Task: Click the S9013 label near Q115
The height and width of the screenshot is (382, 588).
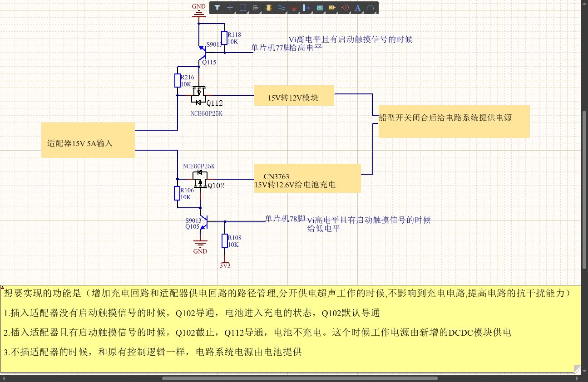Action: [214, 44]
